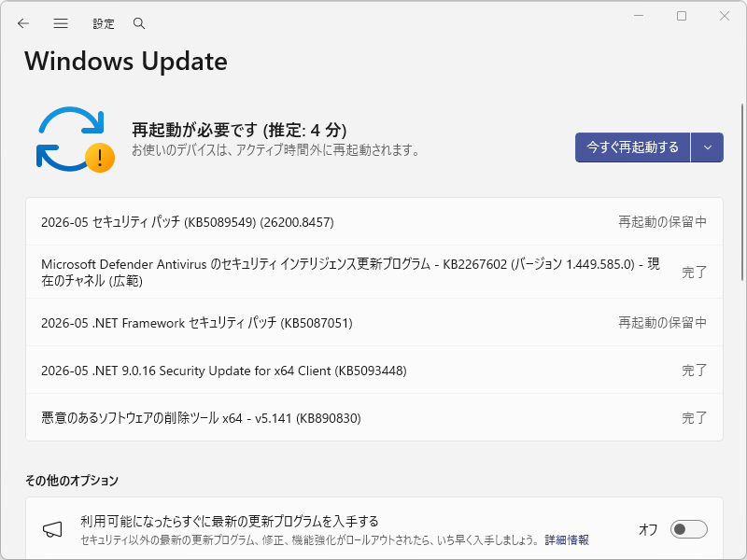Open the hamburger navigation menu
The image size is (747, 560).
point(61,23)
